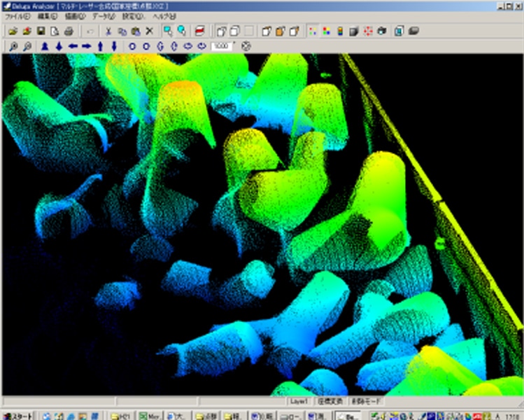The image size is (524, 420).
Task: Click the scissors cut icon
Action: (108, 31)
